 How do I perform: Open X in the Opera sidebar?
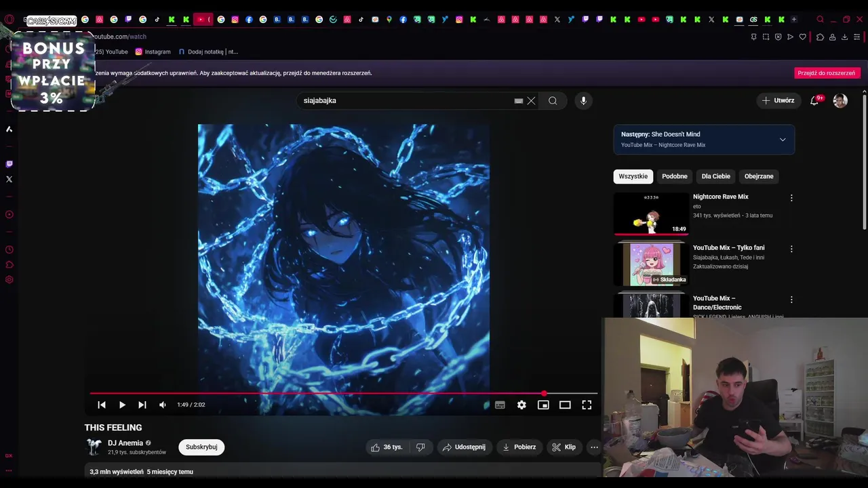click(9, 180)
